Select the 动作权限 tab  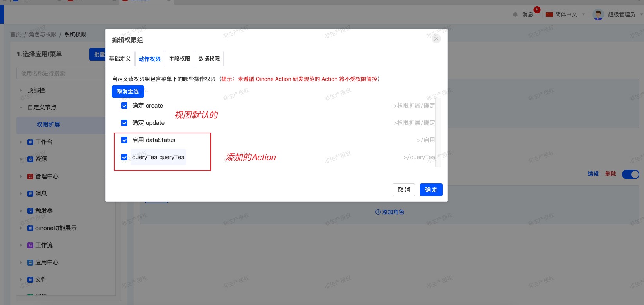[150, 59]
